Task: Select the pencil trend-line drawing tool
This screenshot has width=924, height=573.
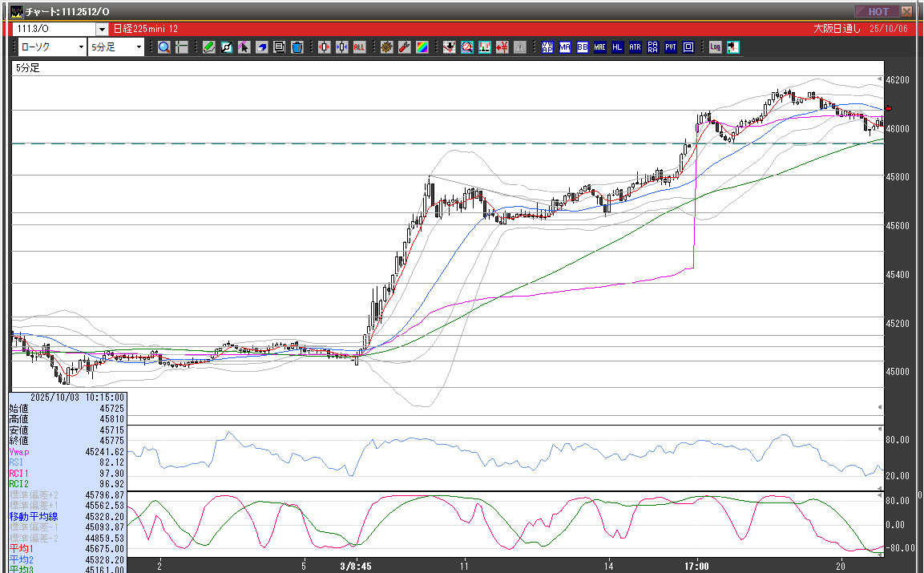Action: (x=208, y=47)
